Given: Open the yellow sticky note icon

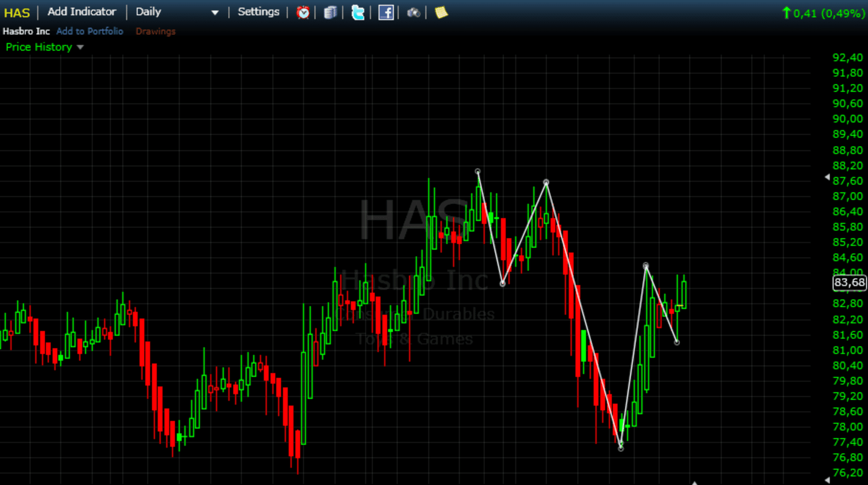Looking at the screenshot, I should (441, 12).
